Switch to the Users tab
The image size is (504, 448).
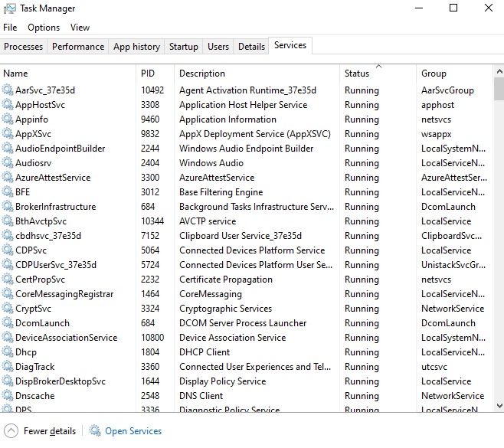pos(218,47)
